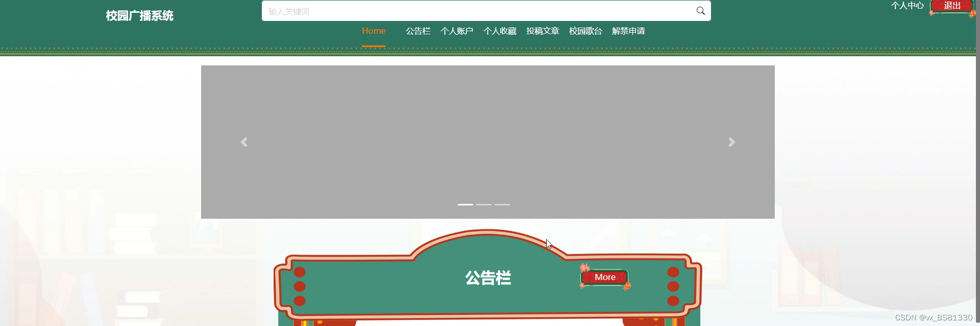Image resolution: width=980 pixels, height=326 pixels.
Task: Click the 校园广播系统 site title
Action: (139, 16)
